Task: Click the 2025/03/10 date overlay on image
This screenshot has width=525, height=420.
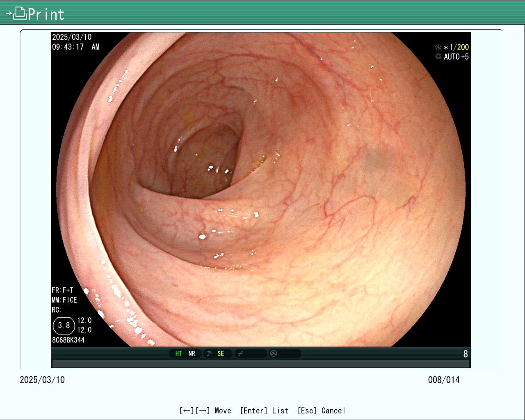Action: click(72, 37)
